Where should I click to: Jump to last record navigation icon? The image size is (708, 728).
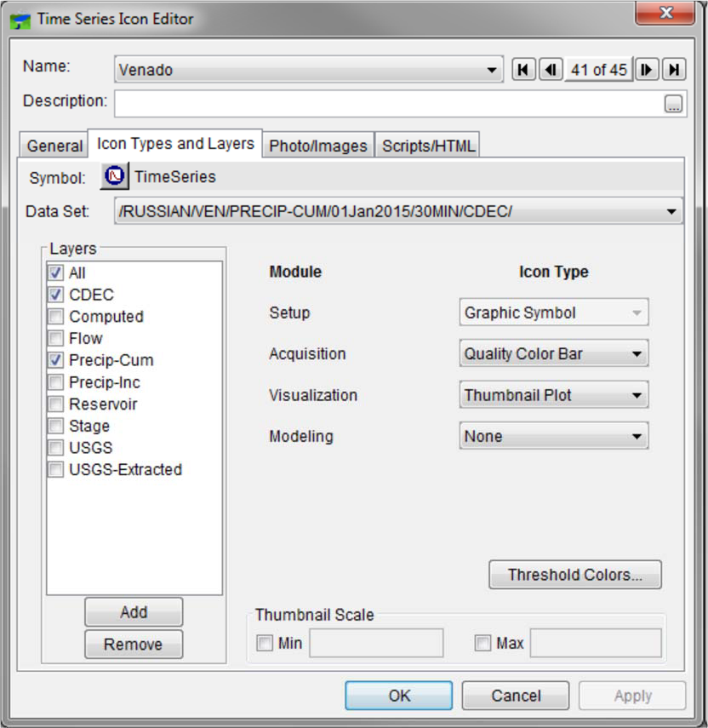[675, 70]
